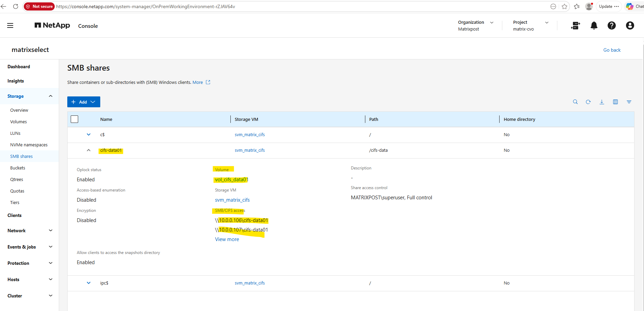This screenshot has width=644, height=311.
Task: Click Go back link
Action: click(x=612, y=50)
